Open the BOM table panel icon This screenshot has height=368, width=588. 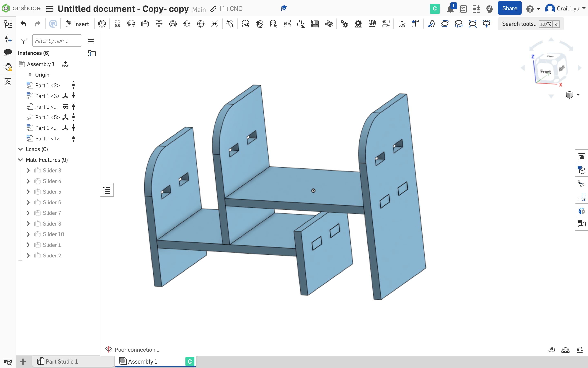click(x=581, y=157)
